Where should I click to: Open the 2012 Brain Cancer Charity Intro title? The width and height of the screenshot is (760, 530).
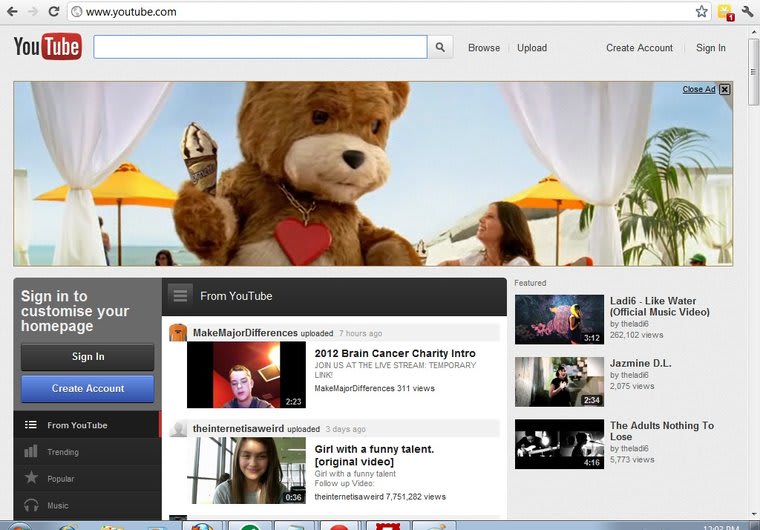(395, 353)
